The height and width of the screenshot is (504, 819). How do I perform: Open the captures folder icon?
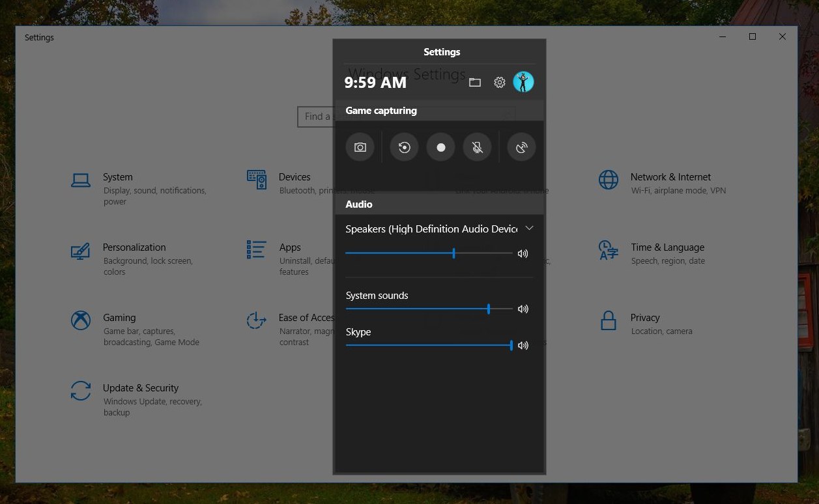475,82
